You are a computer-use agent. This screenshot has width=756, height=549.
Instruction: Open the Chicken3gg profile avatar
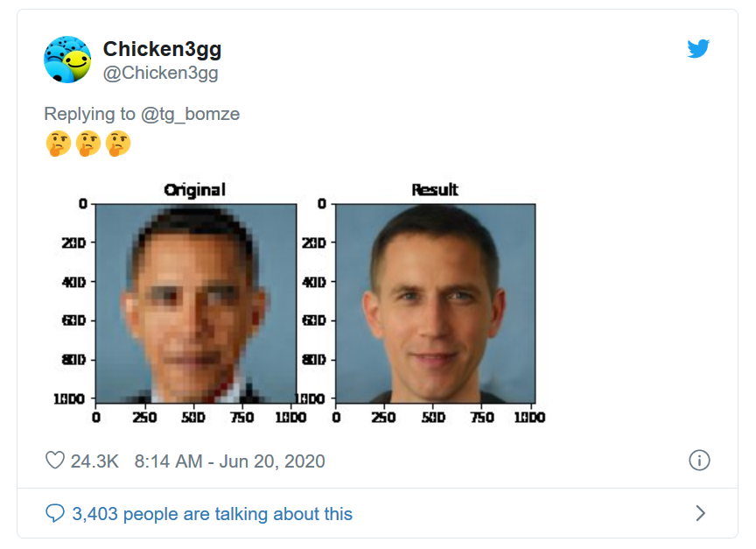[67, 60]
